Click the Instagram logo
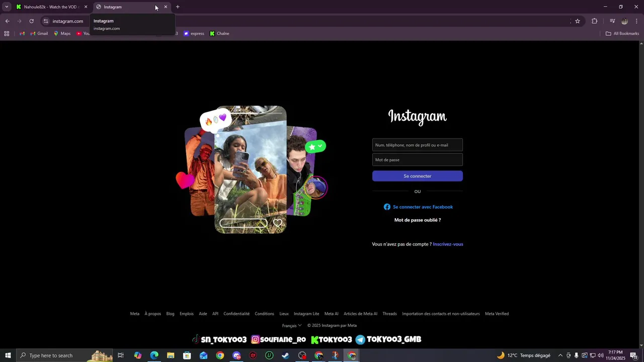The width and height of the screenshot is (644, 362). coord(418,117)
